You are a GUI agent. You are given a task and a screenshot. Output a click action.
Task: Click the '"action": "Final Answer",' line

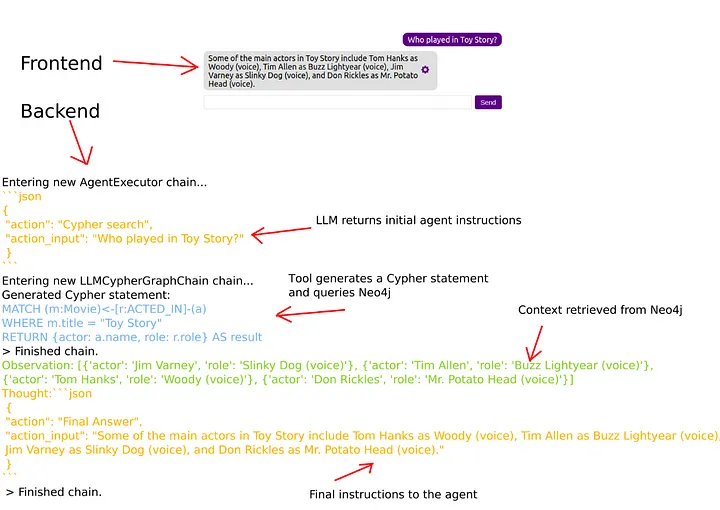[73, 421]
